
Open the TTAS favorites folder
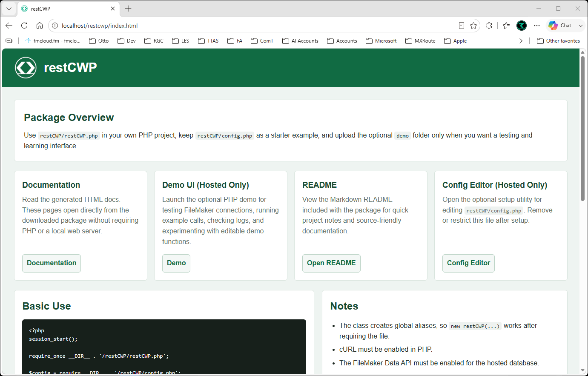(x=209, y=41)
